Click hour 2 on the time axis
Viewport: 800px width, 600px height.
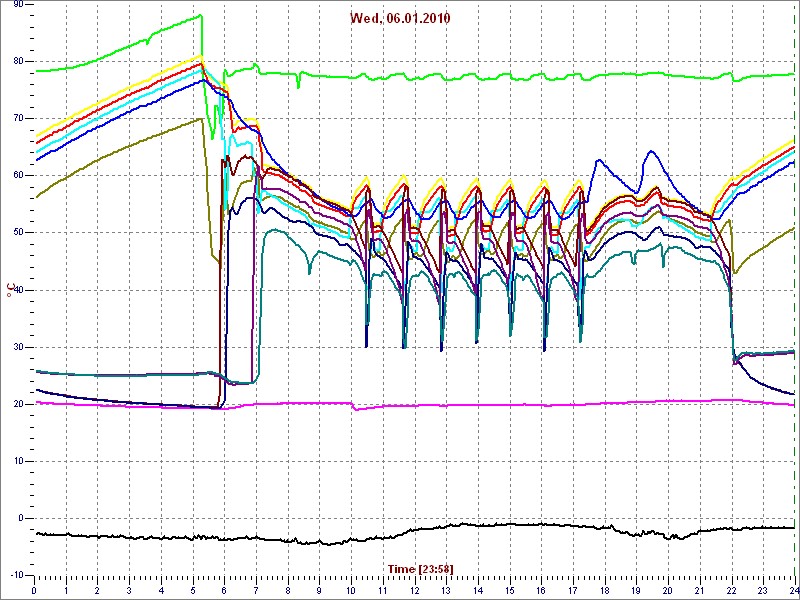97,589
